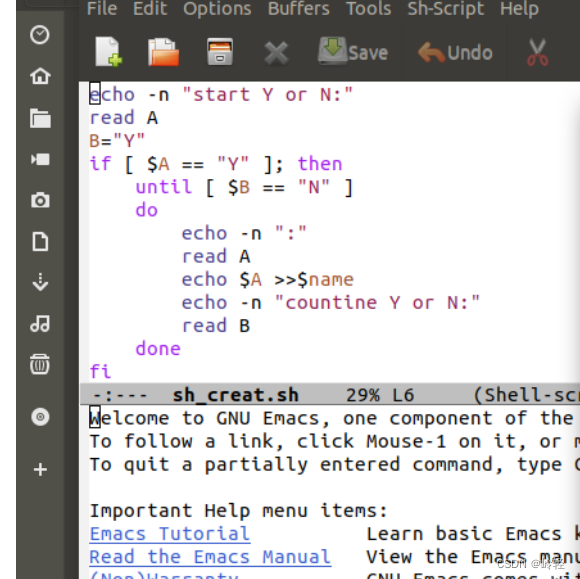Click the disc drive icon in sidebar
The image size is (580, 579).
pos(40,417)
